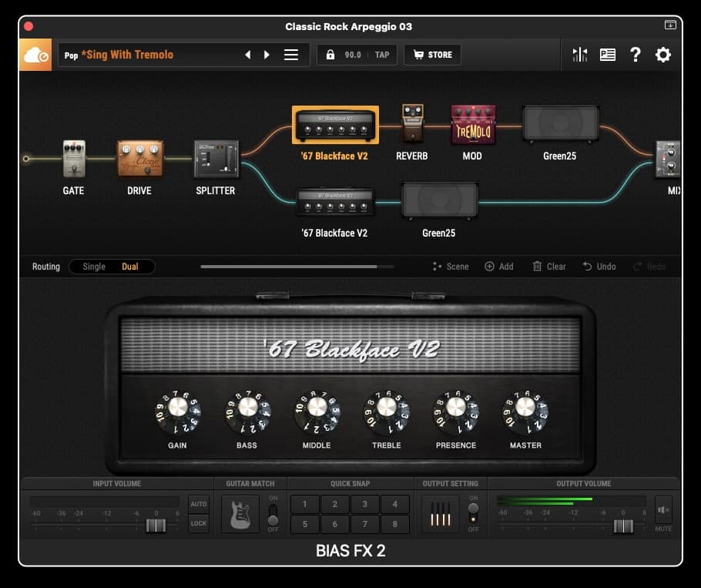Select the SPLITTER unit
Screen dimensions: 701x588
(216, 160)
